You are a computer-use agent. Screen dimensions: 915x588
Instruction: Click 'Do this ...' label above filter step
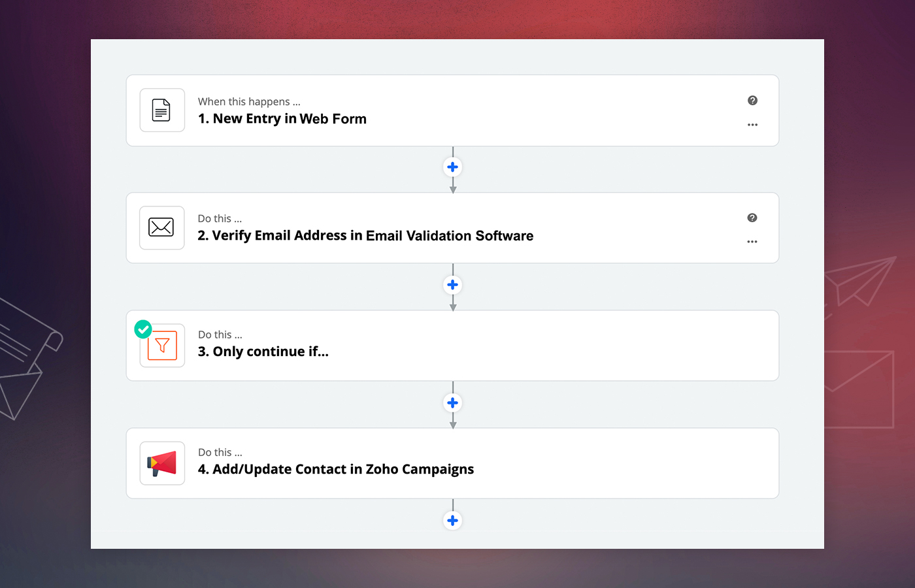pyautogui.click(x=220, y=335)
